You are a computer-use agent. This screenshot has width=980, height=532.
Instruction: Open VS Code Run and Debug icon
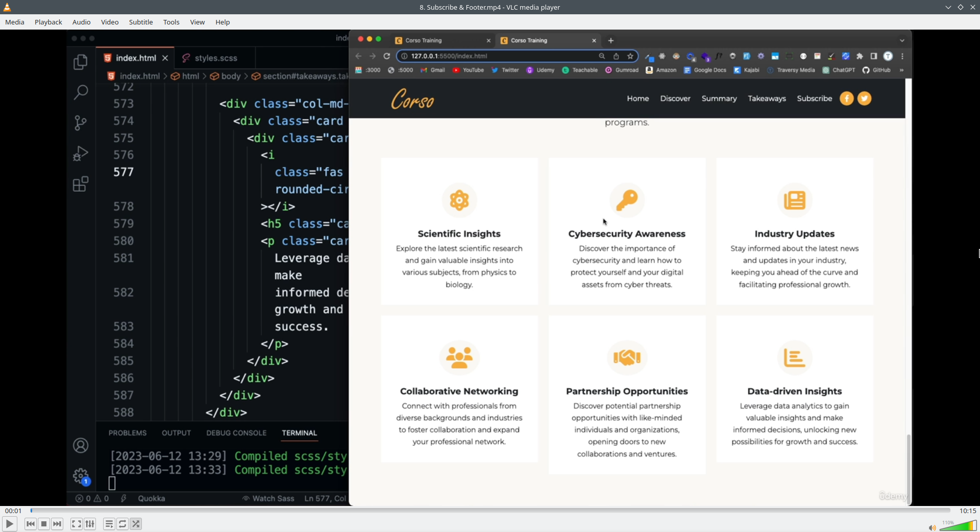[81, 154]
